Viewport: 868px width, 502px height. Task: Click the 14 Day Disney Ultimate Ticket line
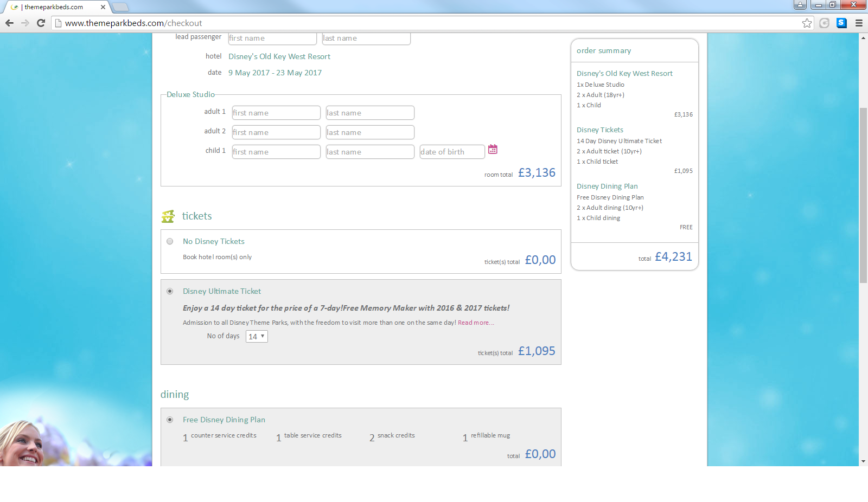pos(619,141)
